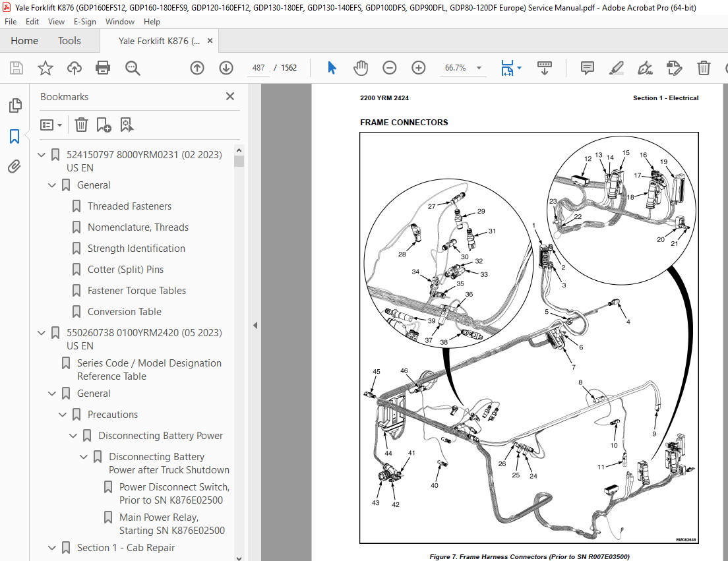
Task: Choose the selection arrow tool
Action: (332, 68)
